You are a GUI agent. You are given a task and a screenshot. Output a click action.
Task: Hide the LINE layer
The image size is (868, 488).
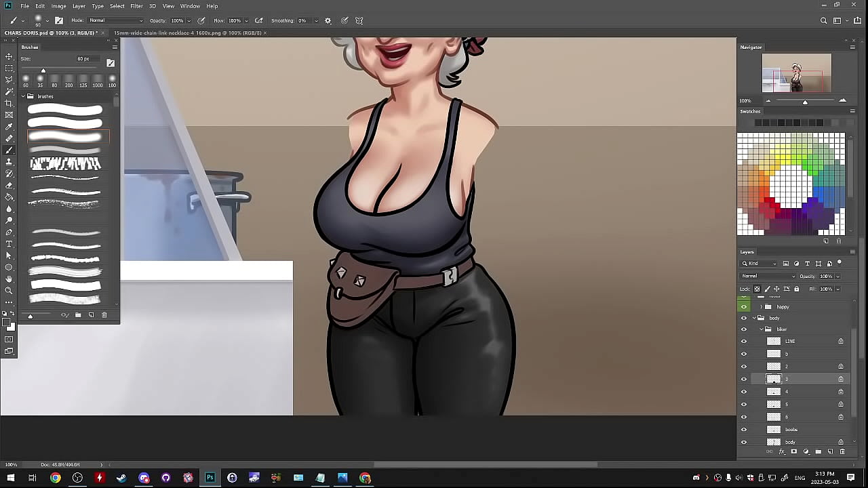tap(744, 341)
